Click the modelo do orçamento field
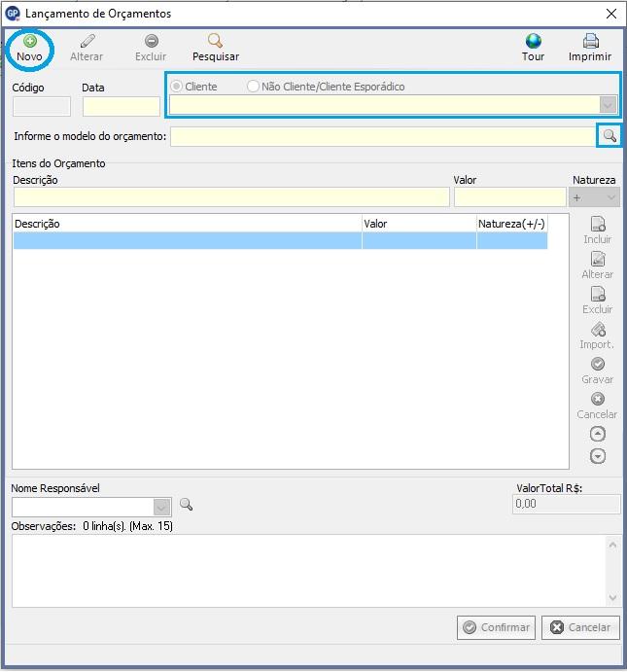The width and height of the screenshot is (627, 672). pyautogui.click(x=382, y=136)
